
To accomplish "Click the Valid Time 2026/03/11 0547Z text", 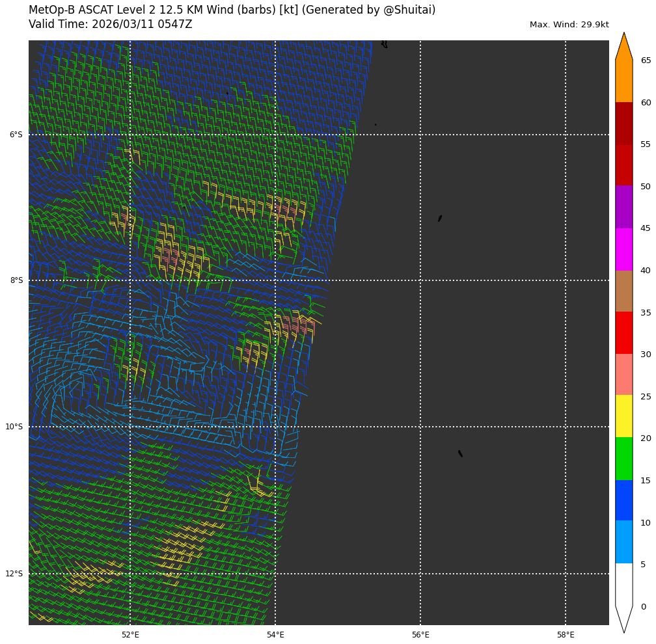I will coord(111,25).
